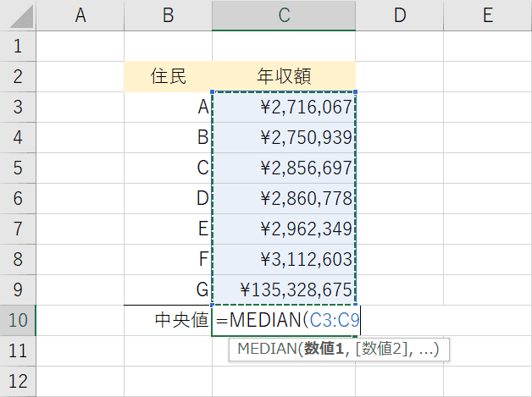Click empty cell B12
This screenshot has width=532, height=397.
pos(168,381)
